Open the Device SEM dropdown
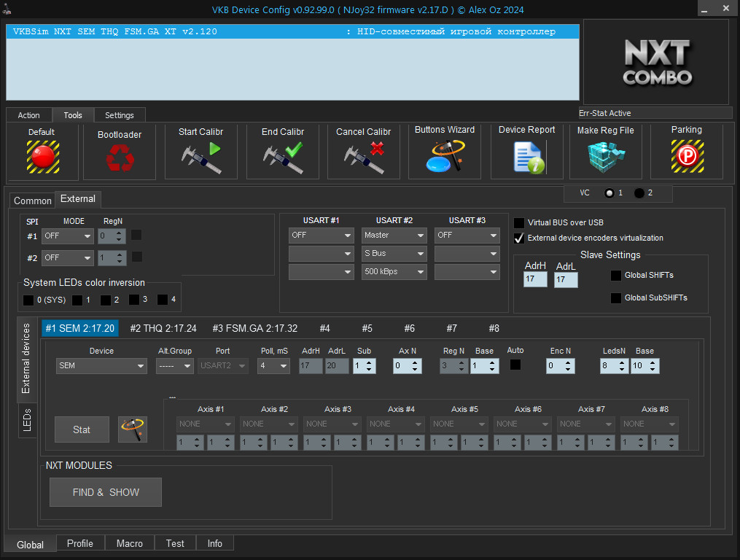Viewport: 740px width, 560px height. (x=101, y=366)
